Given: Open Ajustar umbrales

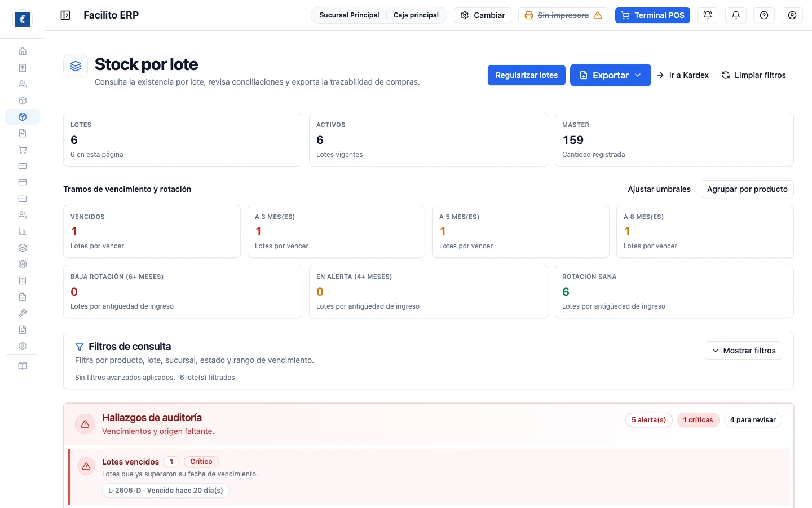Looking at the screenshot, I should tap(659, 189).
